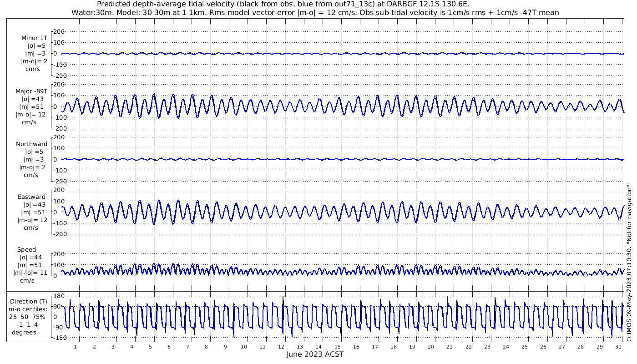Click day 1 on the date axis
The image size is (637, 364).
76,347
